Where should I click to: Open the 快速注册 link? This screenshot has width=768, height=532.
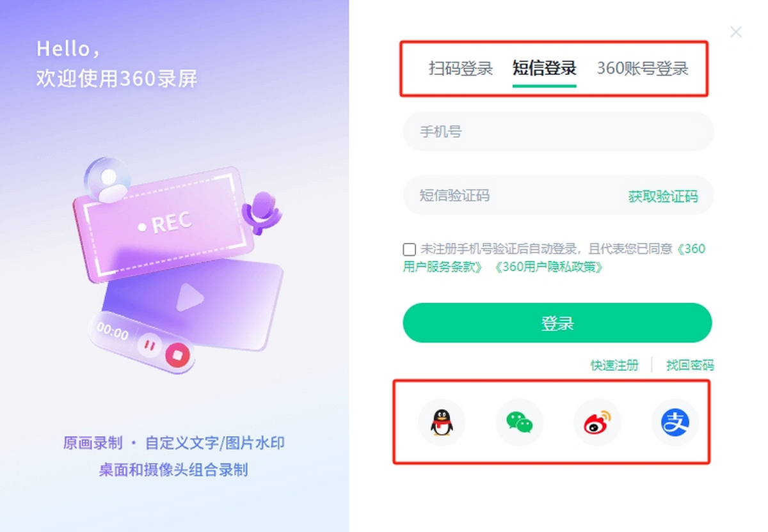click(614, 365)
